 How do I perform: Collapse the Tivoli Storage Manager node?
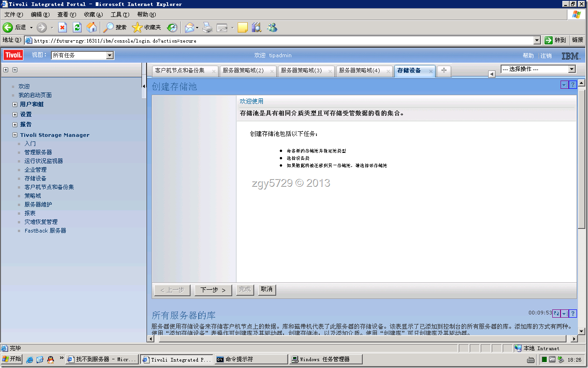coord(15,135)
